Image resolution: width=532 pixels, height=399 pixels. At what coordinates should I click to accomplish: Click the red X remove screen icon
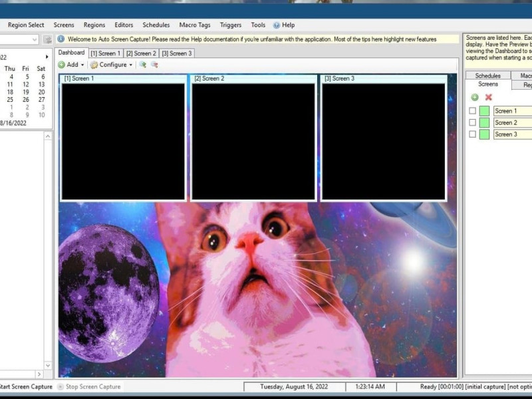[x=489, y=97]
